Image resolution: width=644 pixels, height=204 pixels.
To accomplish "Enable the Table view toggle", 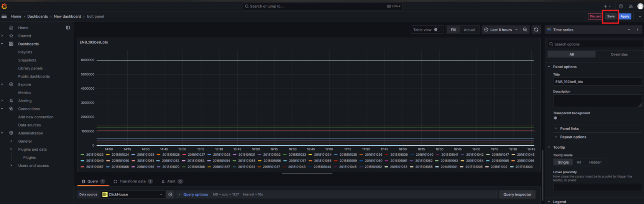I will 437,30.
